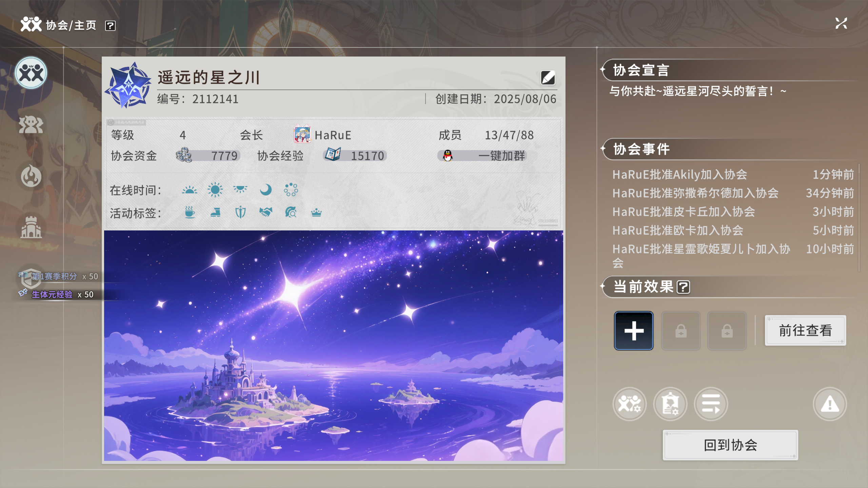
Task: Click the 前往查看 button
Action: 805,330
